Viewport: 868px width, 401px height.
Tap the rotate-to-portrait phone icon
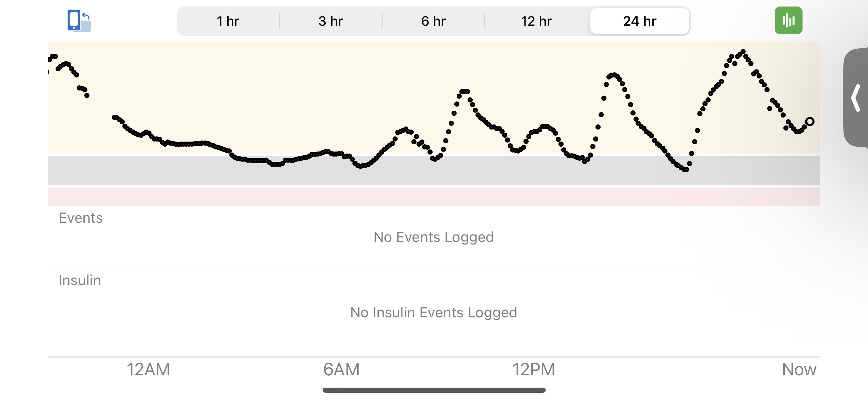click(x=79, y=21)
